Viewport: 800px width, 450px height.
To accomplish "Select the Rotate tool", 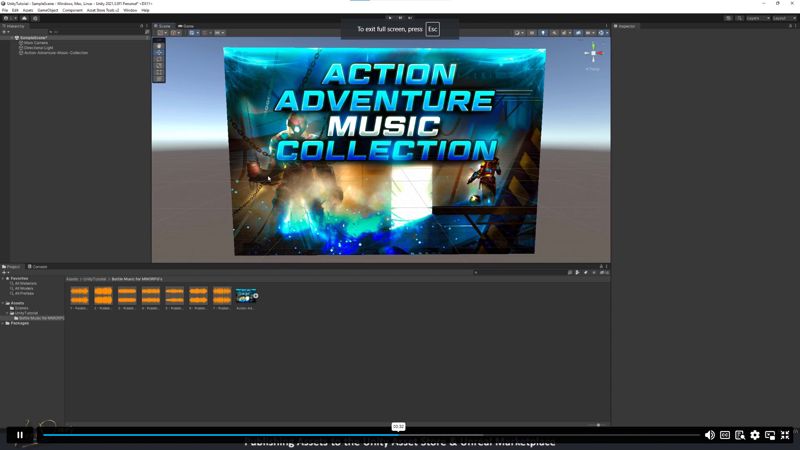I will (x=159, y=59).
